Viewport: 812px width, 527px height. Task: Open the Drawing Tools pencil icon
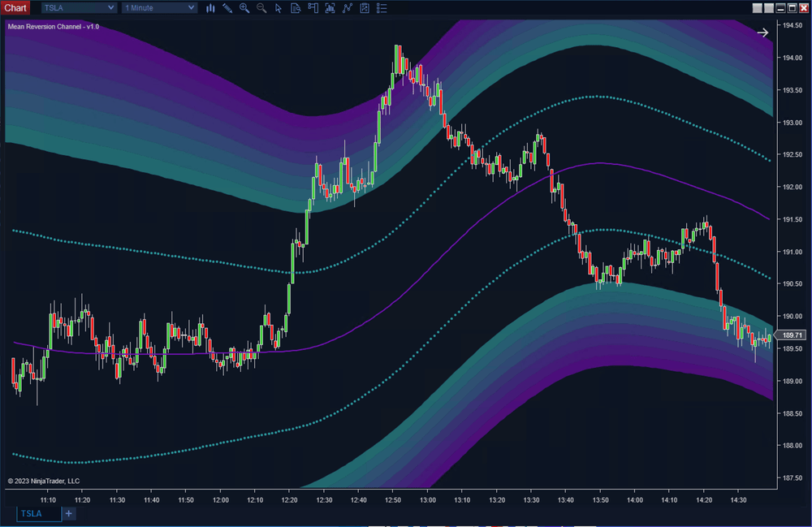(x=228, y=8)
